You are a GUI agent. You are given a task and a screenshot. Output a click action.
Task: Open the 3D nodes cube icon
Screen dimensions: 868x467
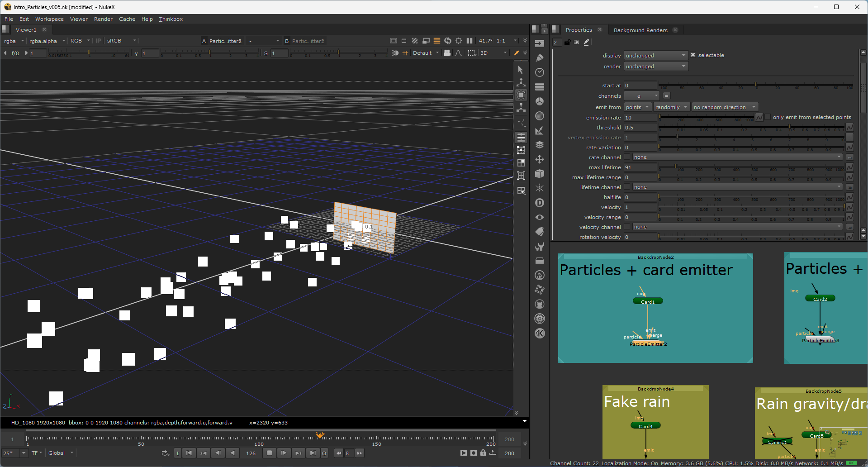coord(540,174)
